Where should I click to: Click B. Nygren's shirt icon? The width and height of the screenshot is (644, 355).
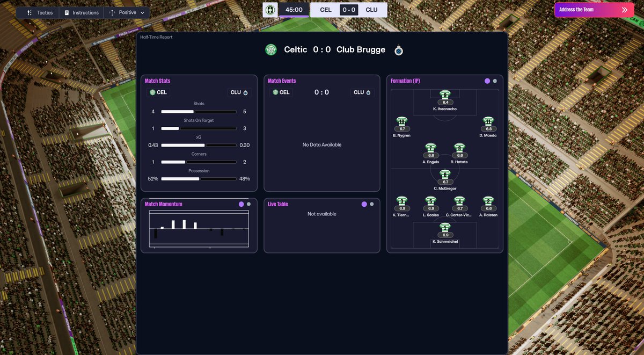402,121
